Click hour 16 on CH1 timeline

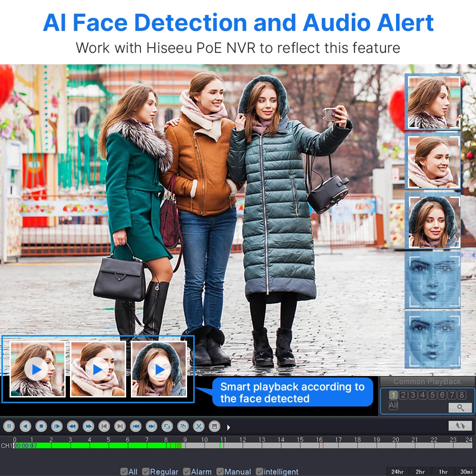point(319,446)
